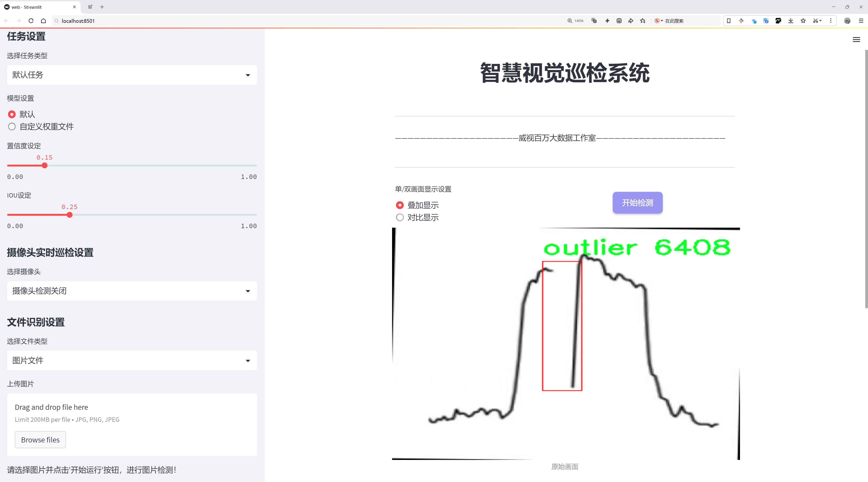Select the 对比显示 radio option
868x482 pixels.
(x=400, y=218)
